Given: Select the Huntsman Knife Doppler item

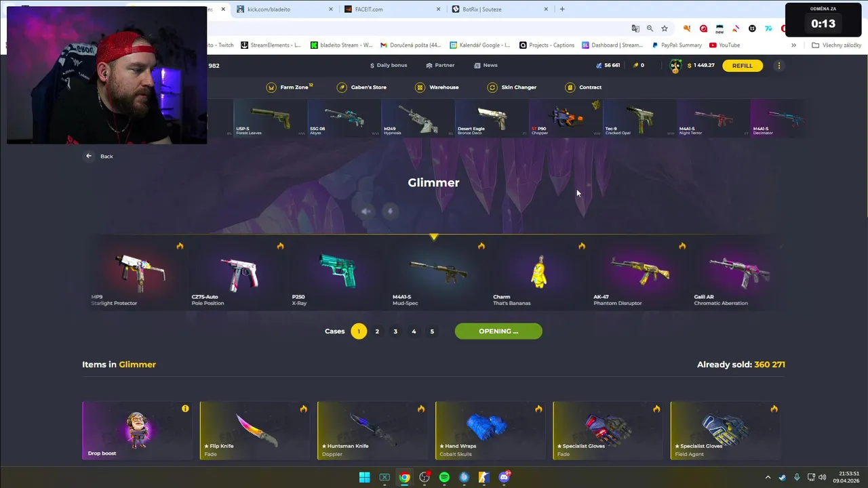Looking at the screenshot, I should 372,430.
